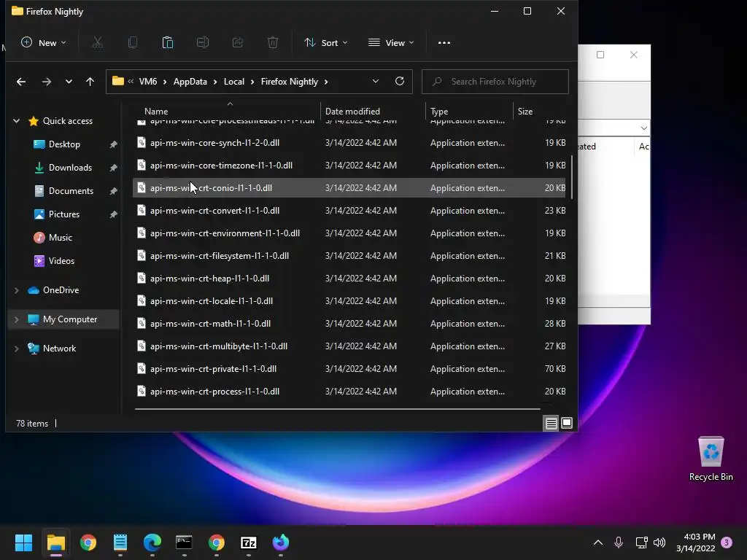Open the Sort dropdown menu
747x560 pixels.
click(326, 43)
